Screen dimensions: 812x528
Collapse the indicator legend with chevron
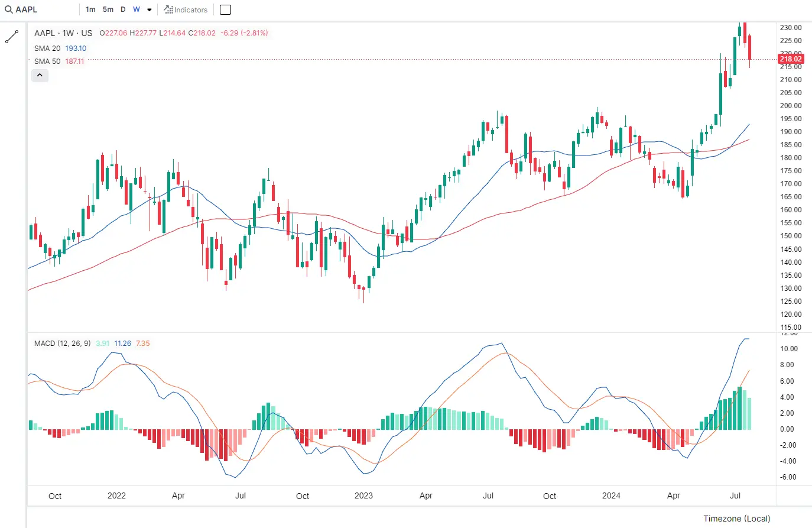(x=40, y=75)
